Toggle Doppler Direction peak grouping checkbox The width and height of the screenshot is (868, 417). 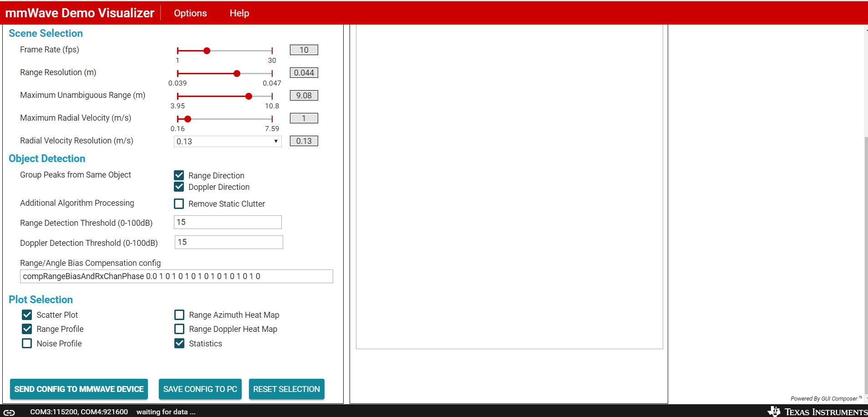179,187
